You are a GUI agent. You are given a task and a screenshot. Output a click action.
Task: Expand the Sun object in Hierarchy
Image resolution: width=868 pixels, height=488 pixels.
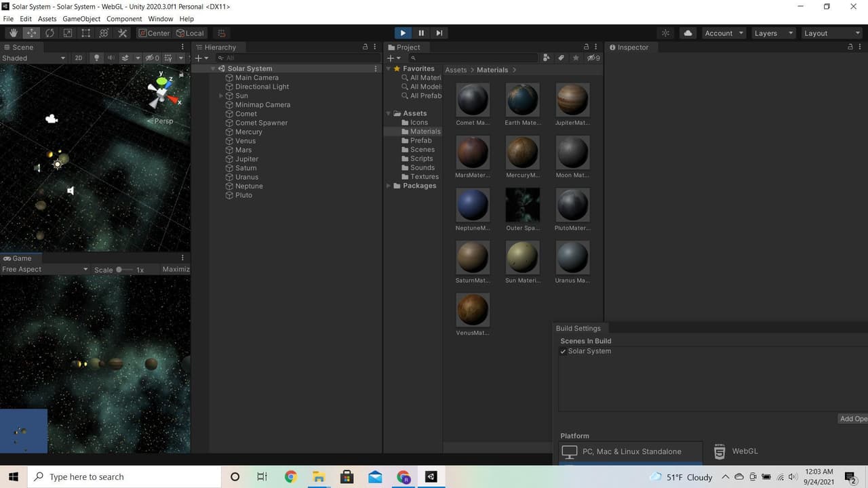(x=221, y=96)
